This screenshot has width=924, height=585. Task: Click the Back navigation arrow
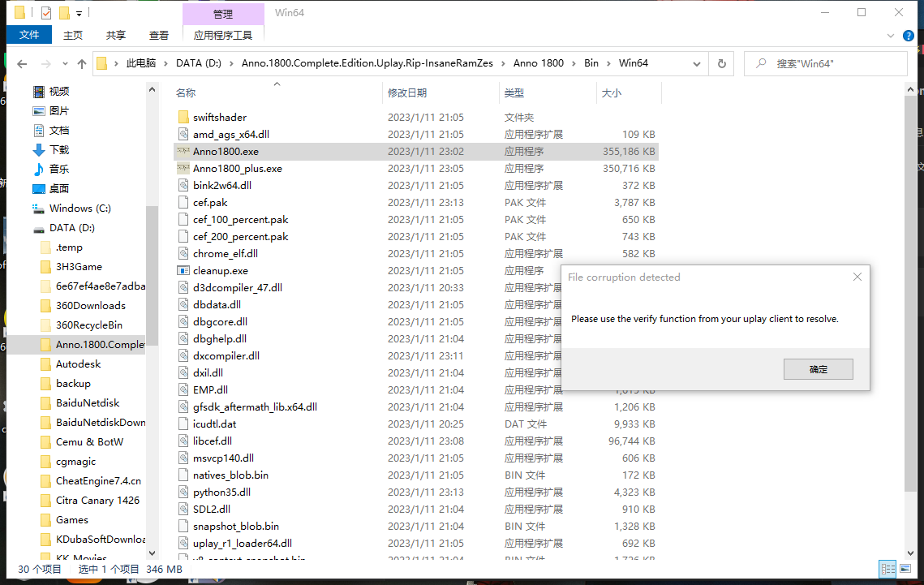(x=22, y=63)
